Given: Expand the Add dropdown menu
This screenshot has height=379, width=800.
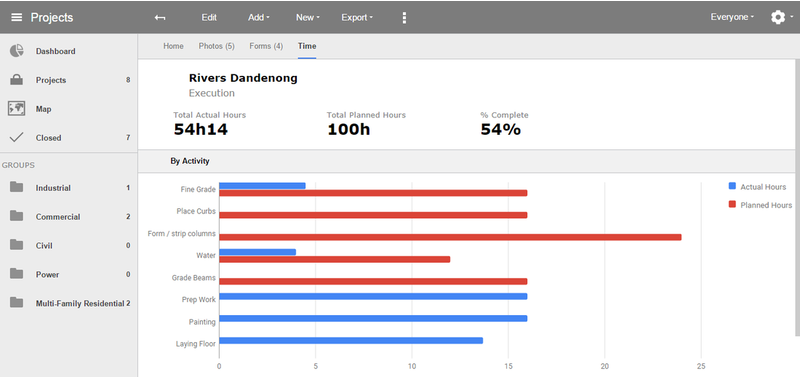Looking at the screenshot, I should [259, 17].
